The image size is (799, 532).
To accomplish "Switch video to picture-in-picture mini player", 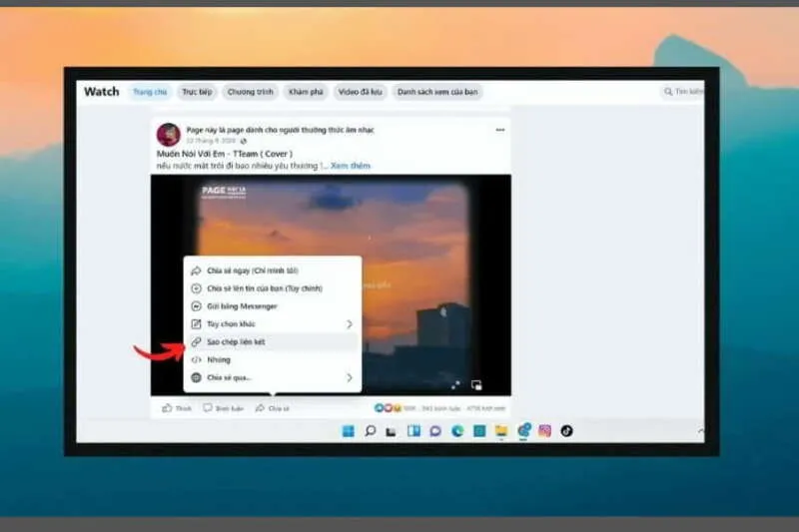I will [x=477, y=384].
